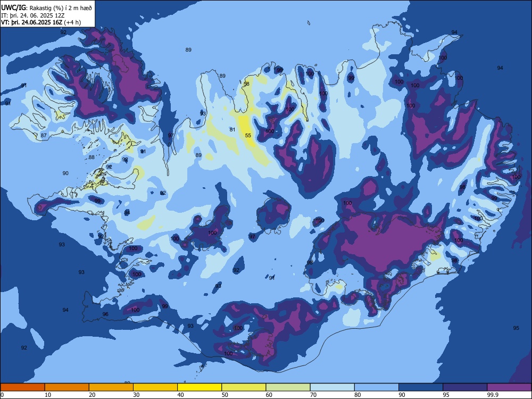Click the dark blue 90–95 legend swatch
This screenshot has height=399, width=532.
click(421, 387)
